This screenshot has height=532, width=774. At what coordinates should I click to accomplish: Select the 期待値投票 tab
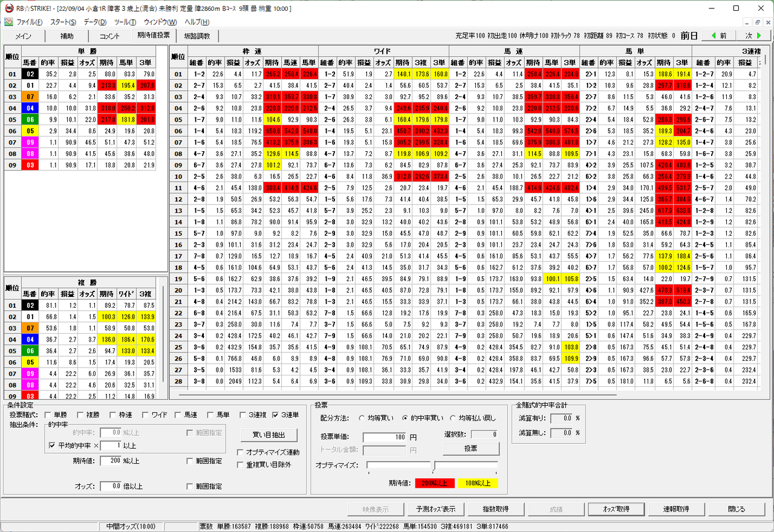pyautogui.click(x=154, y=35)
